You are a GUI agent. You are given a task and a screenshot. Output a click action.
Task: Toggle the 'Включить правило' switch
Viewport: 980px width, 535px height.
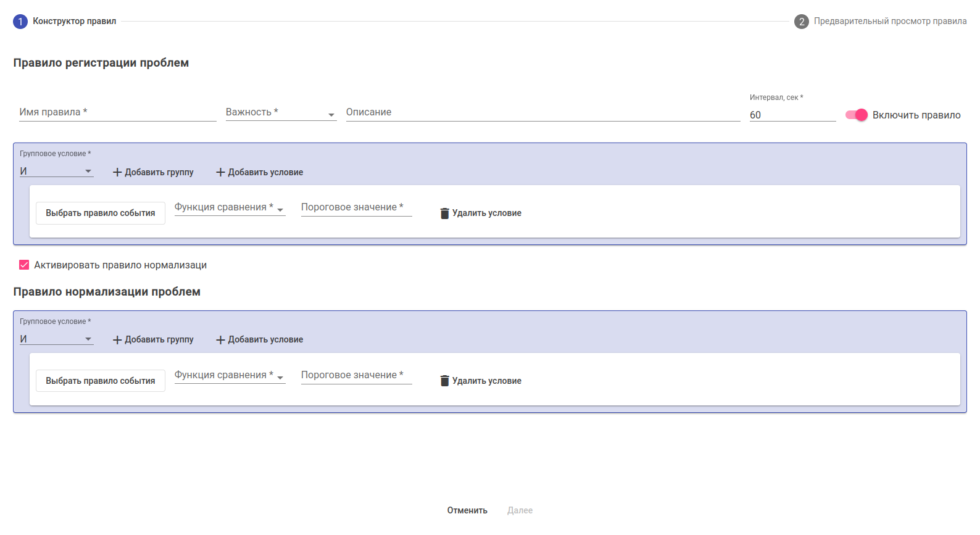[857, 115]
